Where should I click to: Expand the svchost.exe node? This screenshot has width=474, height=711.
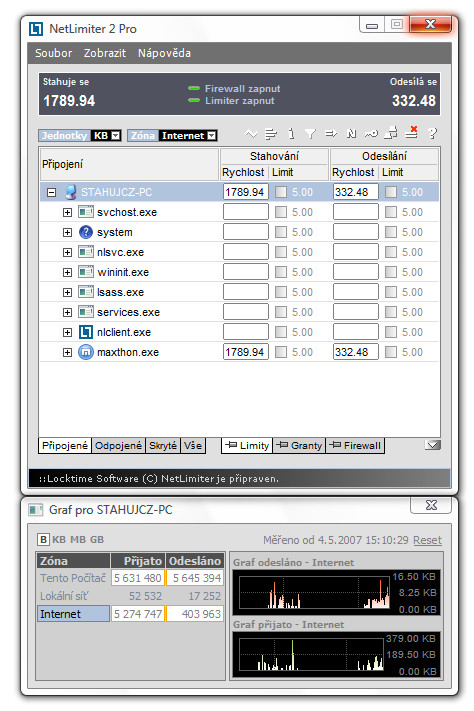tap(67, 212)
